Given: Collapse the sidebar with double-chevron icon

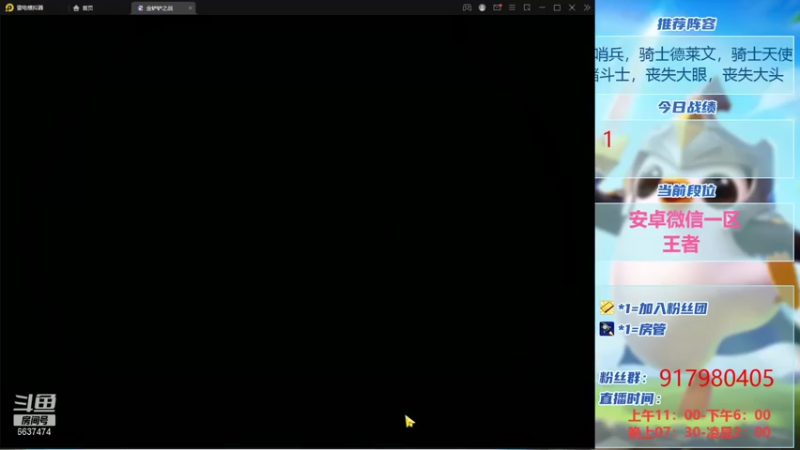Looking at the screenshot, I should [587, 8].
